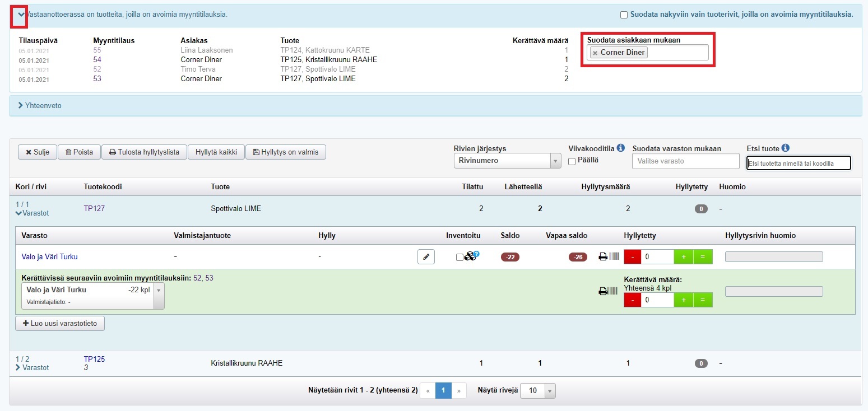Open product code TP127 link
Image resolution: width=868 pixels, height=411 pixels.
tap(94, 209)
